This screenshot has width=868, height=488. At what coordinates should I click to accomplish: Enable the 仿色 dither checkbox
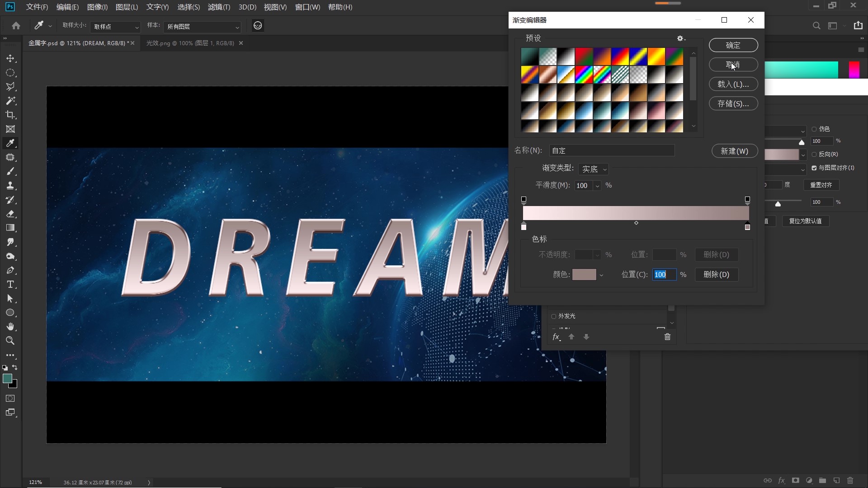pyautogui.click(x=814, y=129)
